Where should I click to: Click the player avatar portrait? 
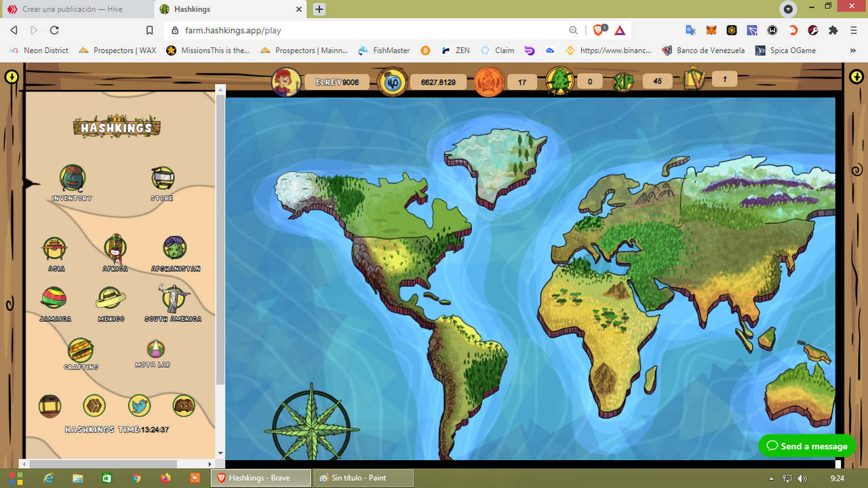pyautogui.click(x=286, y=82)
